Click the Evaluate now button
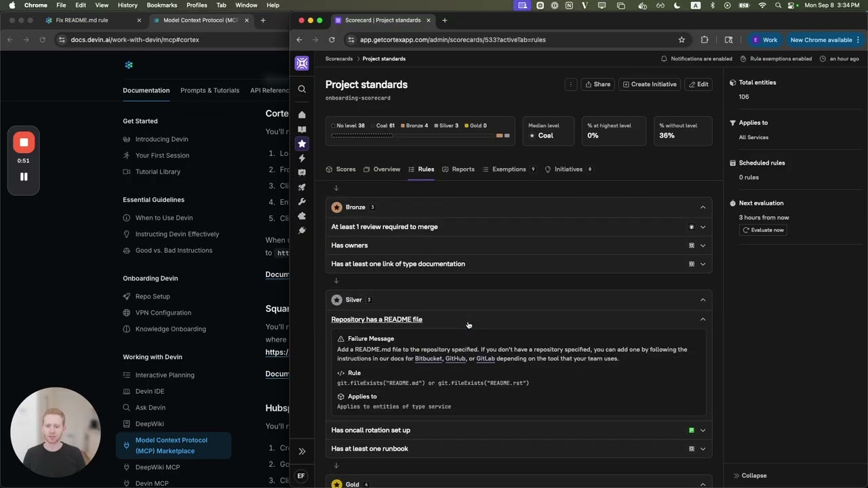The width and height of the screenshot is (868, 488). (764, 230)
